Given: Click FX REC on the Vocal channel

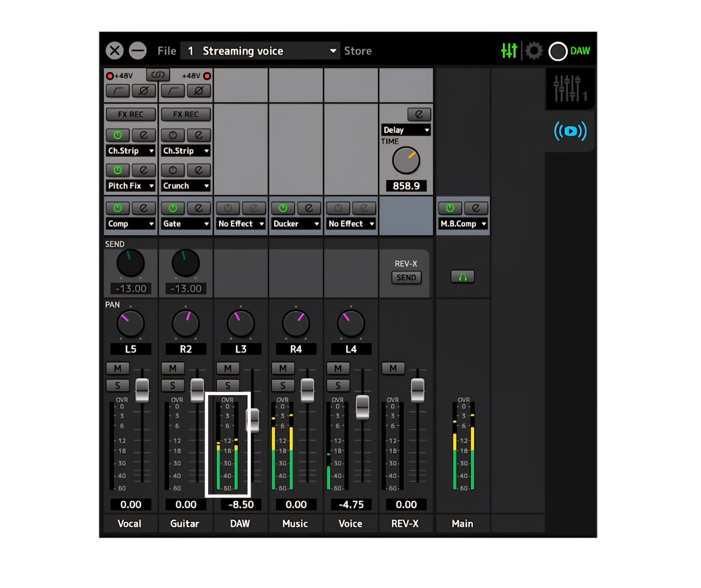Looking at the screenshot, I should pyautogui.click(x=131, y=114).
